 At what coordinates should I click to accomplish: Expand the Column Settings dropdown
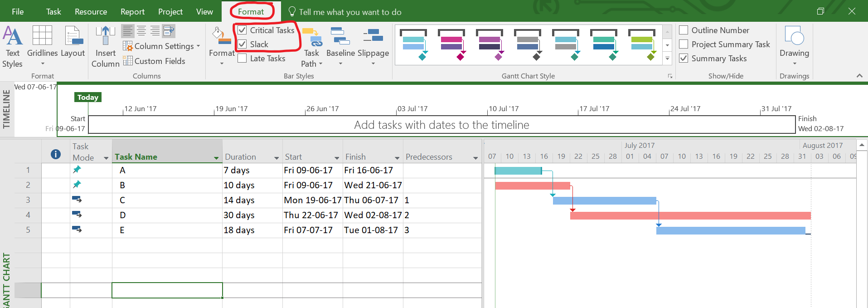(162, 46)
